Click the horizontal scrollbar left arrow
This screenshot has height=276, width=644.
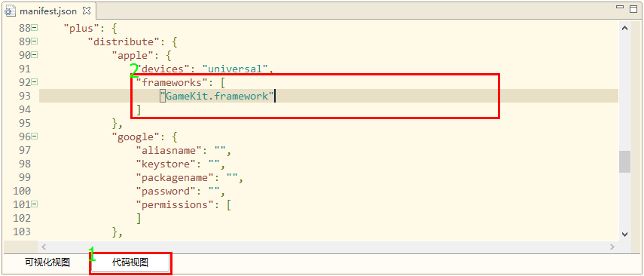tap(44, 247)
